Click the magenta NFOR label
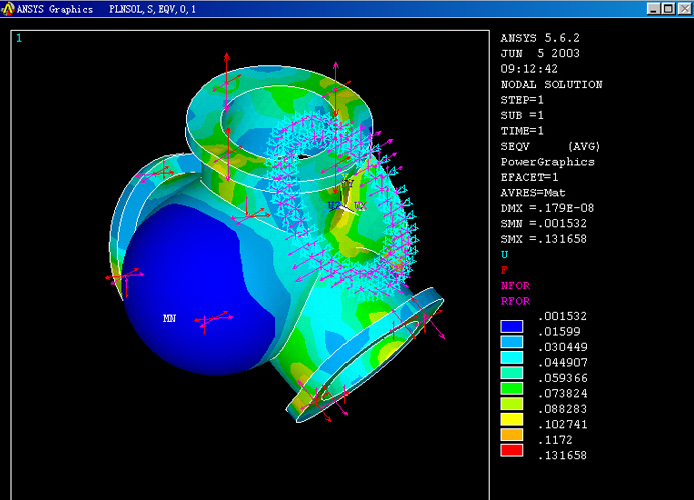 point(515,285)
